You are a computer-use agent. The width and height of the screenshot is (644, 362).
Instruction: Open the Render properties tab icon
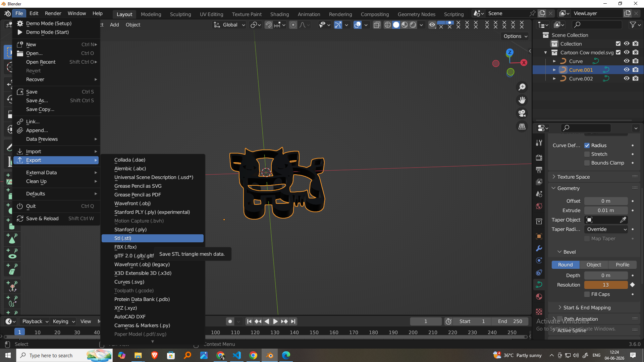[539, 158]
